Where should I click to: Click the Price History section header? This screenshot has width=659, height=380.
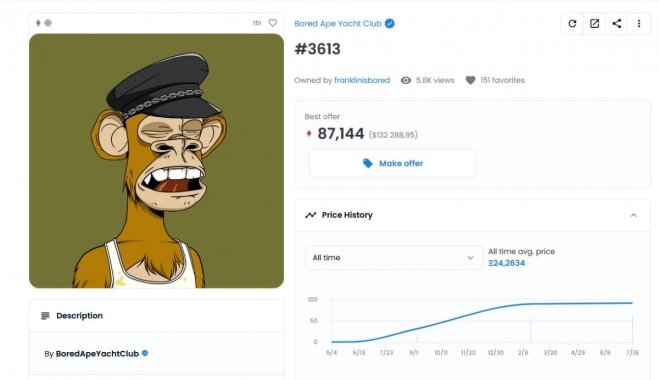click(472, 215)
